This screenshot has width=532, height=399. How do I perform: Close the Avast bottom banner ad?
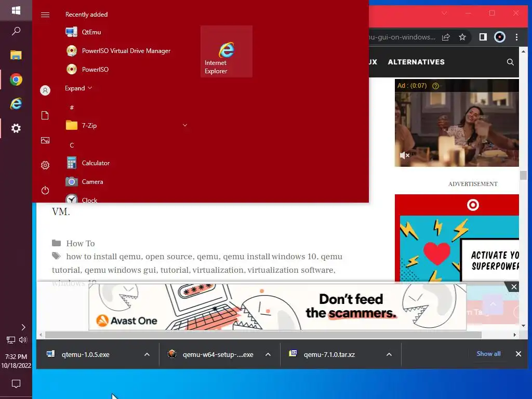tap(514, 287)
